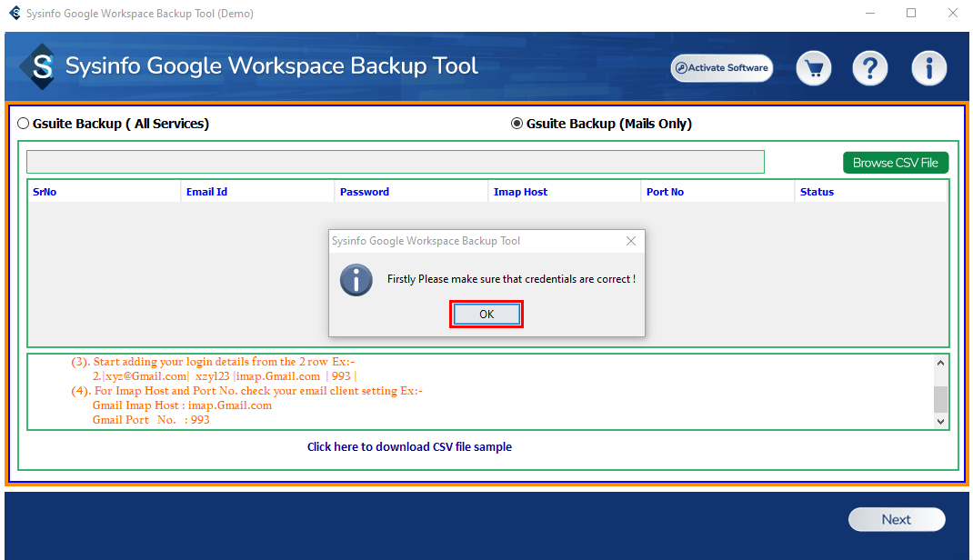The height and width of the screenshot is (560, 973).
Task: Open the shopping cart purchase icon
Action: pos(815,68)
